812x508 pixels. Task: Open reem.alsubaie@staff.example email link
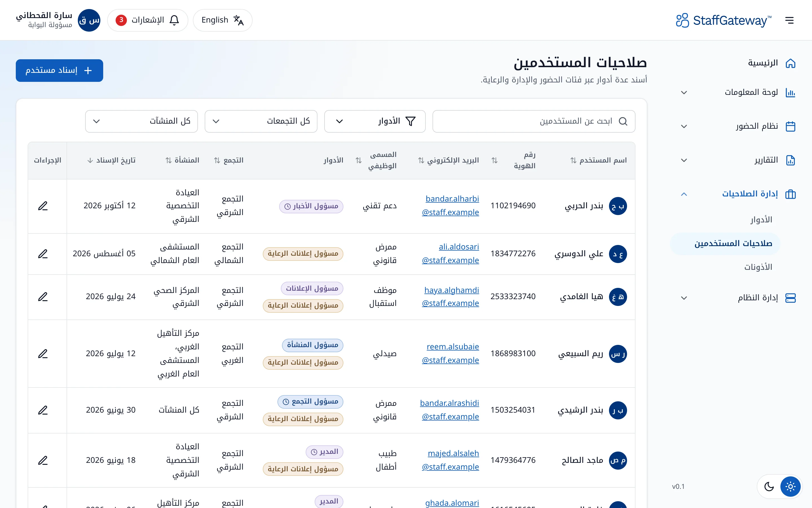[450, 353]
